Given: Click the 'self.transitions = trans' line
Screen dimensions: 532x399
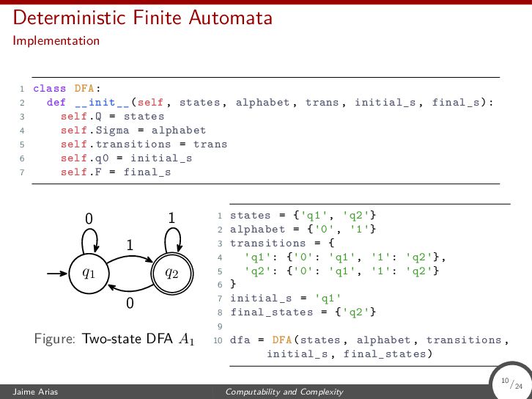Looking at the screenshot, I should click(x=144, y=144).
